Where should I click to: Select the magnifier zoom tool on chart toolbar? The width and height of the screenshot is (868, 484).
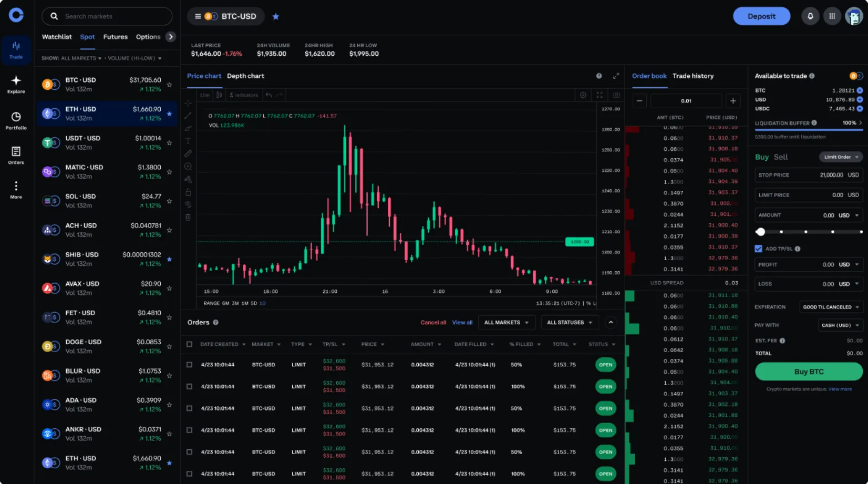click(x=188, y=166)
